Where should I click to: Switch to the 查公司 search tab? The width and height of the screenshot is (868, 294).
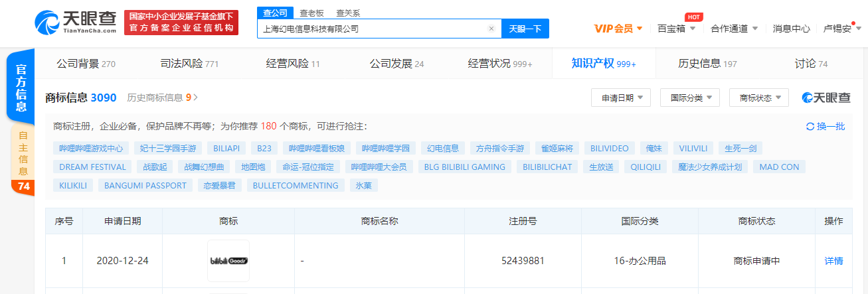[275, 13]
